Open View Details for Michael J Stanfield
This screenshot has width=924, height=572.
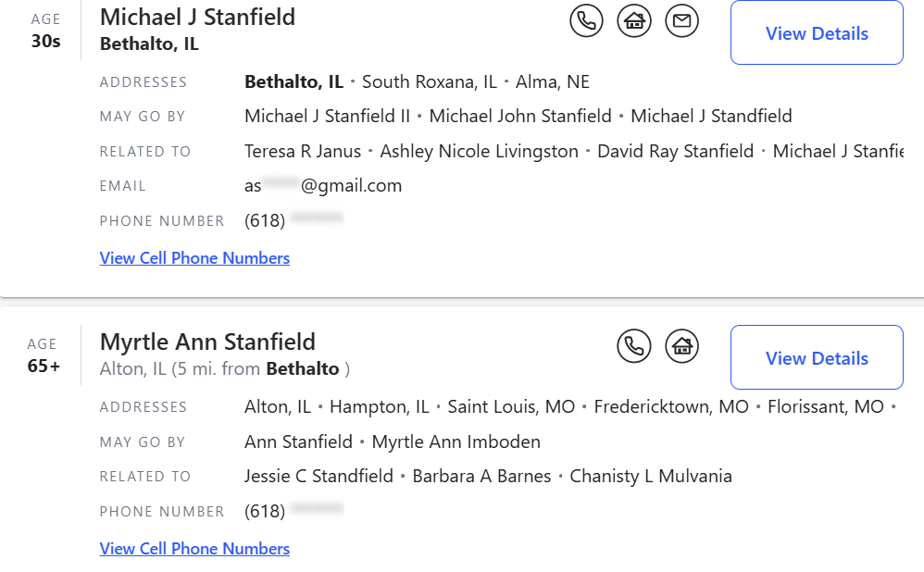click(x=817, y=33)
